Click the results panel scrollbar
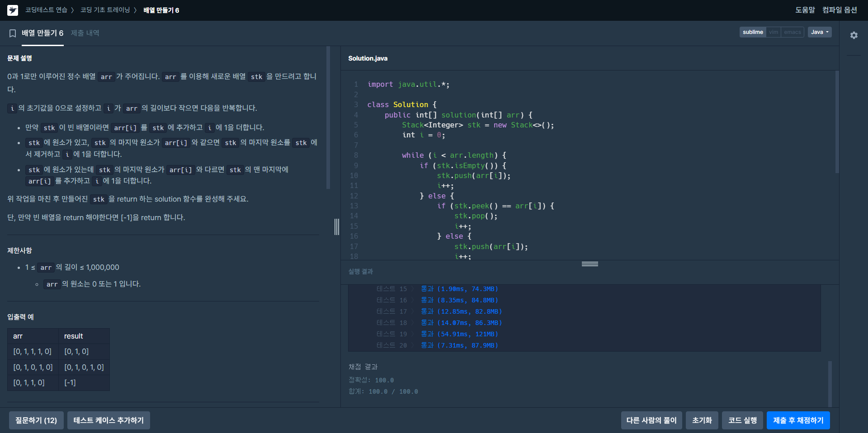 830,383
